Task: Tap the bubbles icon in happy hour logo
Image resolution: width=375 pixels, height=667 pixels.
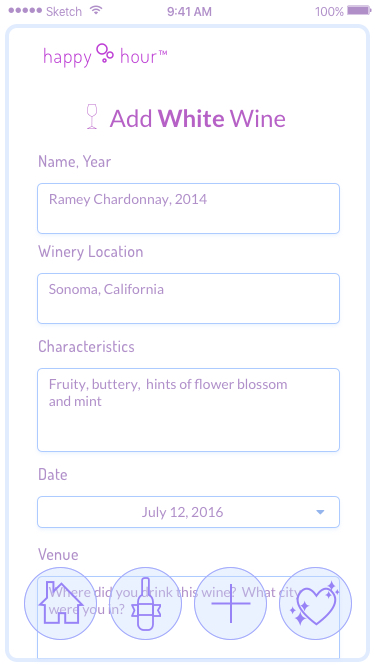Action: click(105, 53)
